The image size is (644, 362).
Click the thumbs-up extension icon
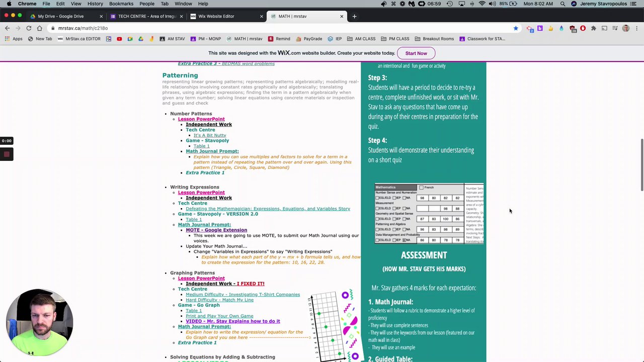551,28
